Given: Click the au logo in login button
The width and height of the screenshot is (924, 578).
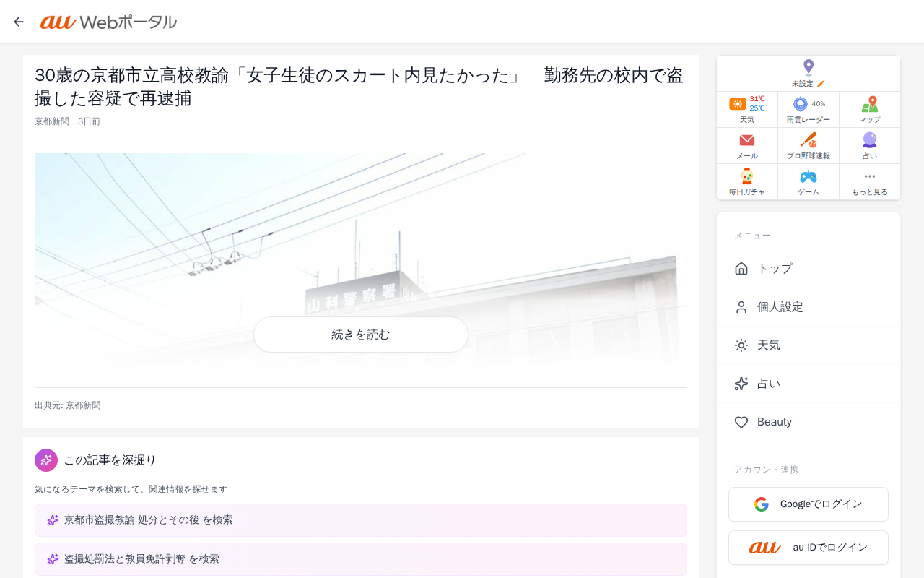Looking at the screenshot, I should 765,548.
